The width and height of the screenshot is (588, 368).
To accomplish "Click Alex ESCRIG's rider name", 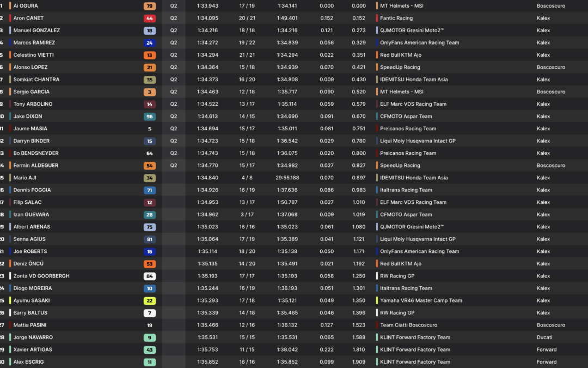I will 28,361.
